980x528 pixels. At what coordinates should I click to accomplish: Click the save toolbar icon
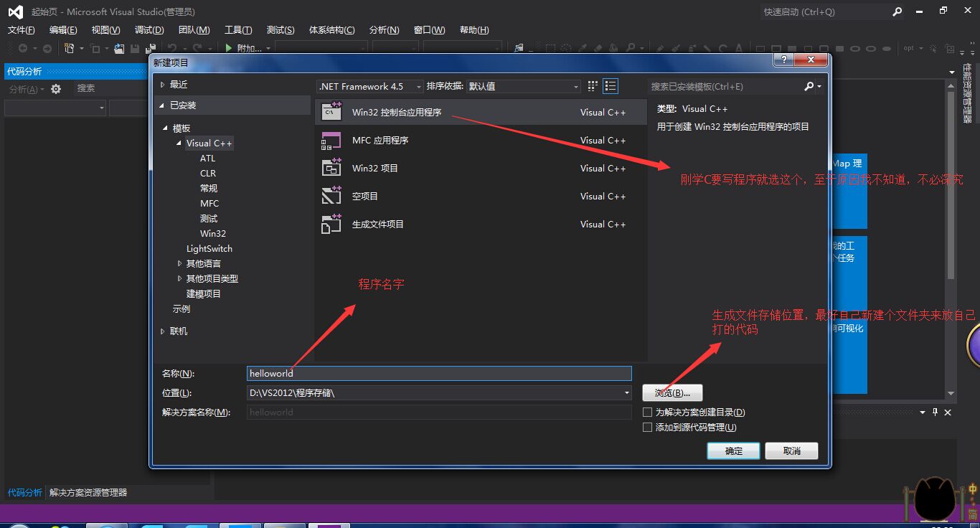click(135, 48)
